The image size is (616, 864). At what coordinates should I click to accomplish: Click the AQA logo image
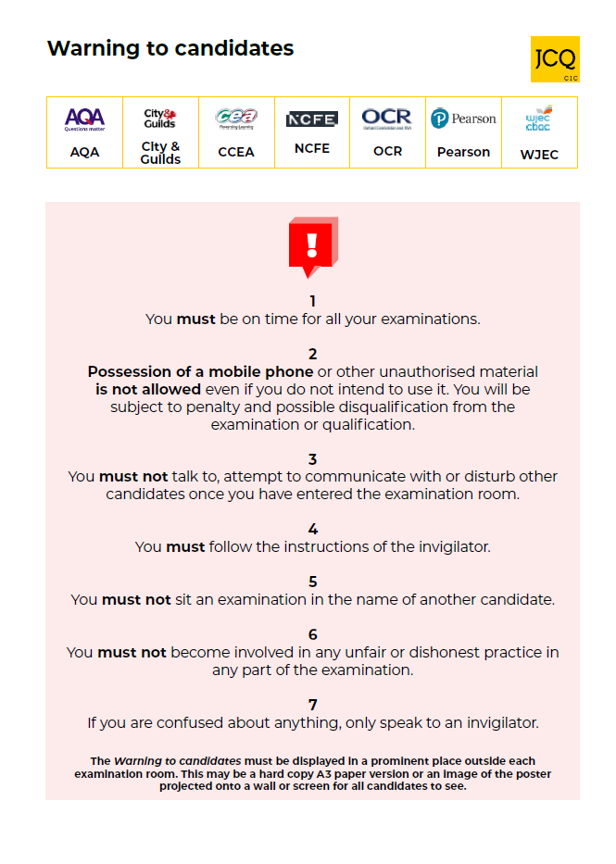pos(84,119)
